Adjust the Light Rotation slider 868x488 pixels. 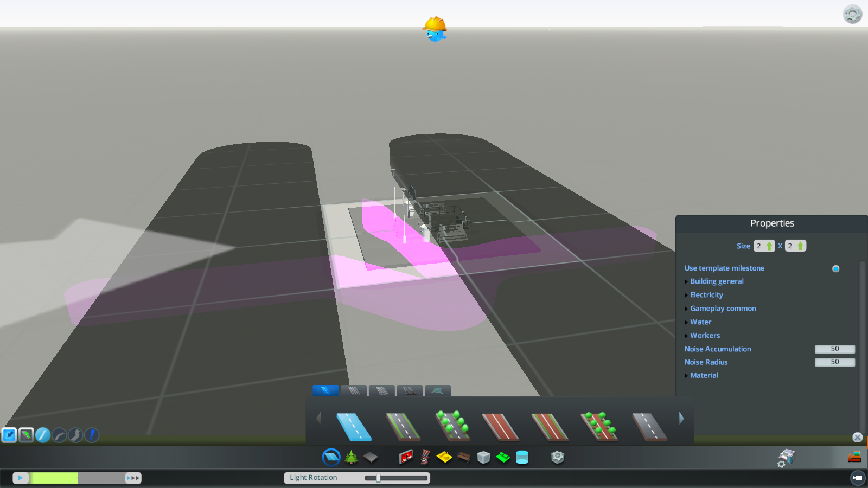pyautogui.click(x=378, y=478)
